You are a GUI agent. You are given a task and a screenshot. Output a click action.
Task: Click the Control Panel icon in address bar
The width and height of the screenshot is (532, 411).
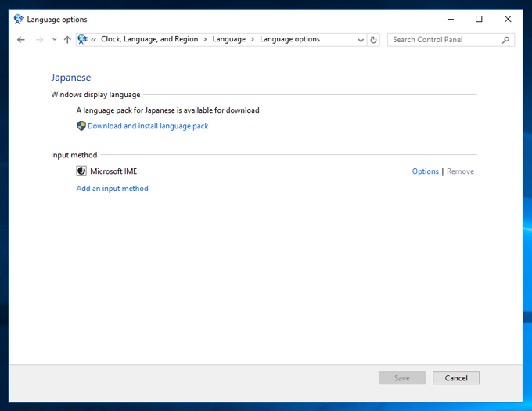[x=82, y=39]
